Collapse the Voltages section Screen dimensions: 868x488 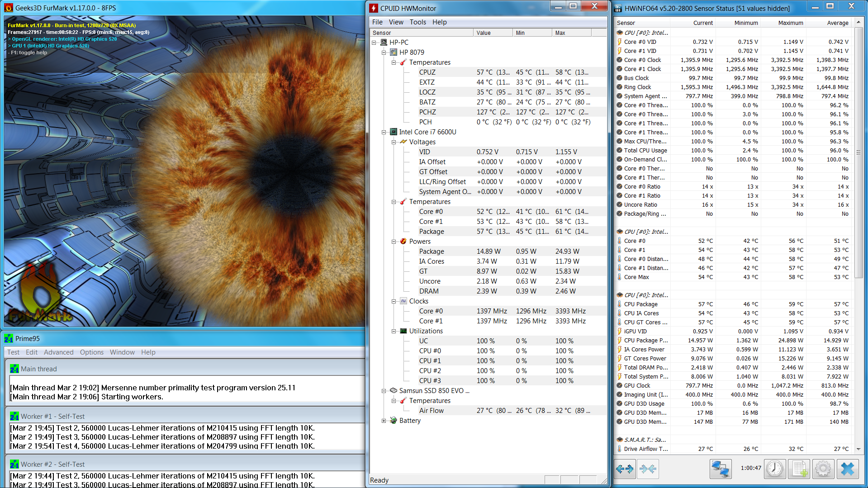pyautogui.click(x=394, y=142)
